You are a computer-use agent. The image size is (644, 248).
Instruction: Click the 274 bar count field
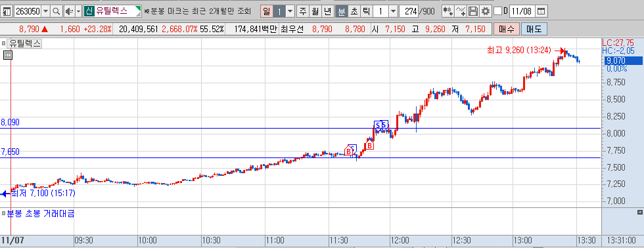(409, 11)
